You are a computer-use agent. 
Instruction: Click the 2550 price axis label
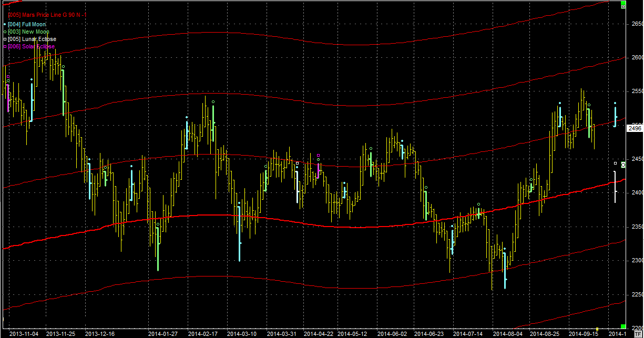pos(637,91)
